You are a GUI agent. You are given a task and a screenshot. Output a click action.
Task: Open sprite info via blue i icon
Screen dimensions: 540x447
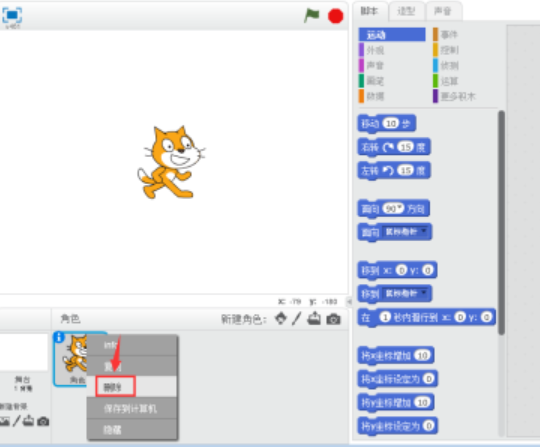pos(59,337)
